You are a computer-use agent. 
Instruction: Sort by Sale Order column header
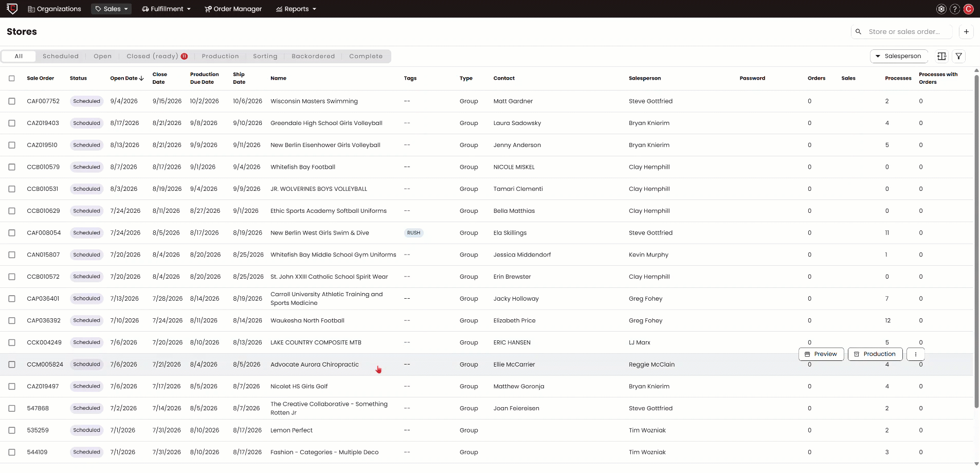coord(40,78)
